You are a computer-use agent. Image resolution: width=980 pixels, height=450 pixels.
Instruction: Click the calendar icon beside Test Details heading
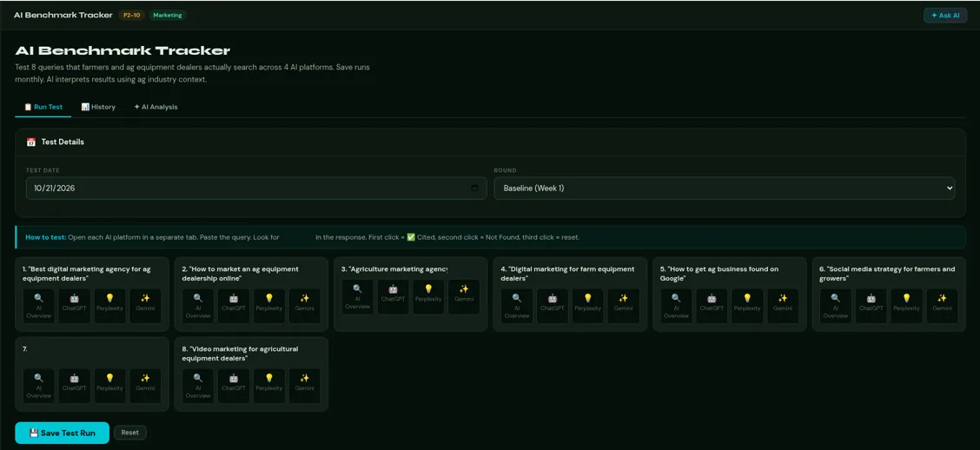[x=31, y=142]
